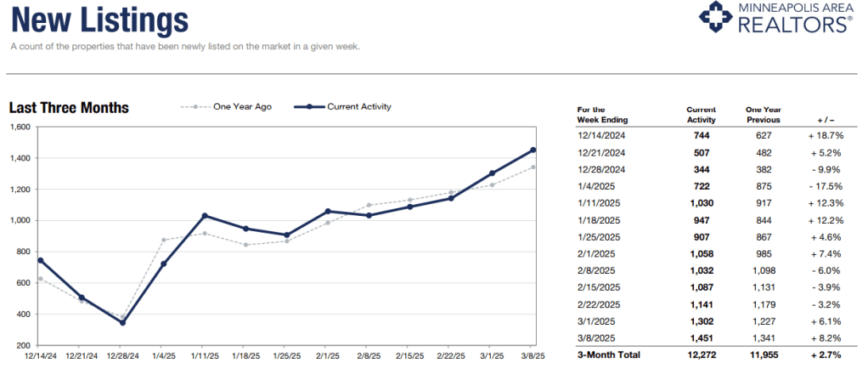
Task: Click the 1,451 value in the 3/8/2025 row
Action: 701,337
